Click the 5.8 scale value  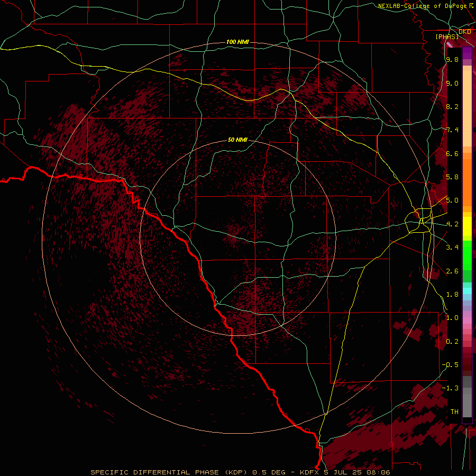pyautogui.click(x=452, y=177)
